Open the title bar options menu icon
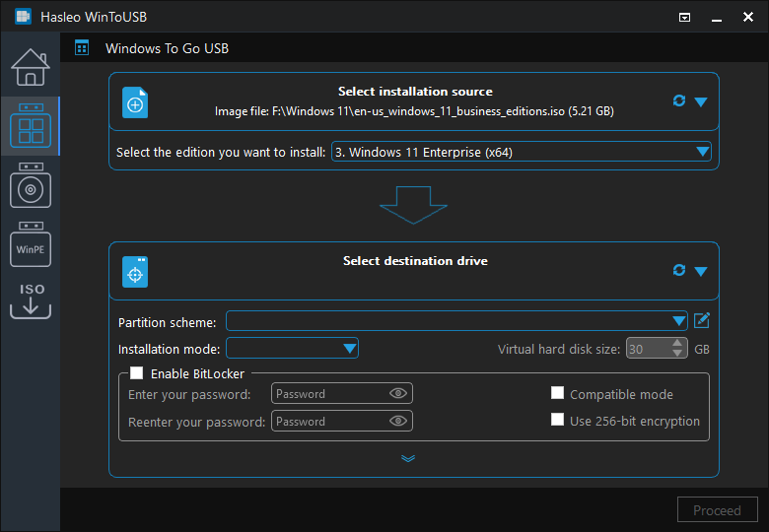769x532 pixels. point(684,18)
